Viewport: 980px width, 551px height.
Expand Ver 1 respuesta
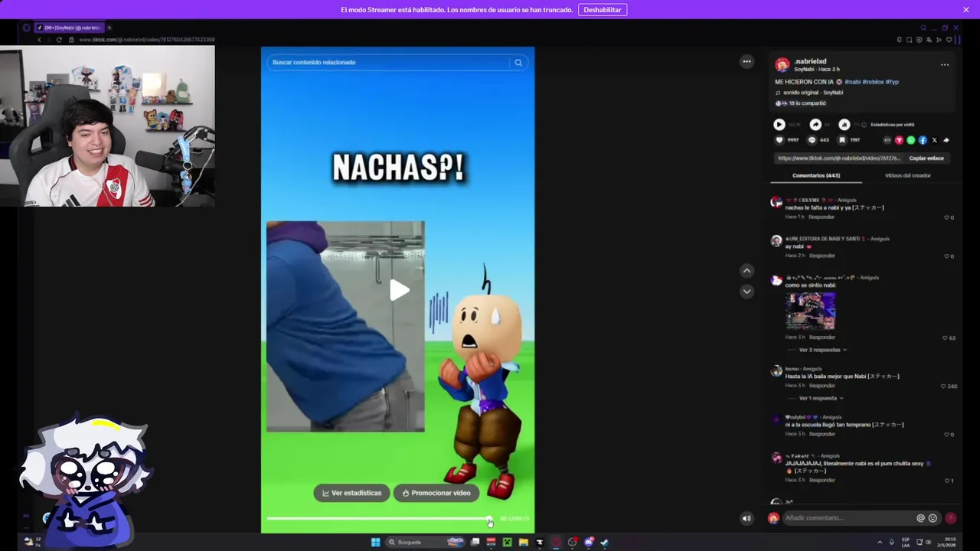pyautogui.click(x=821, y=398)
